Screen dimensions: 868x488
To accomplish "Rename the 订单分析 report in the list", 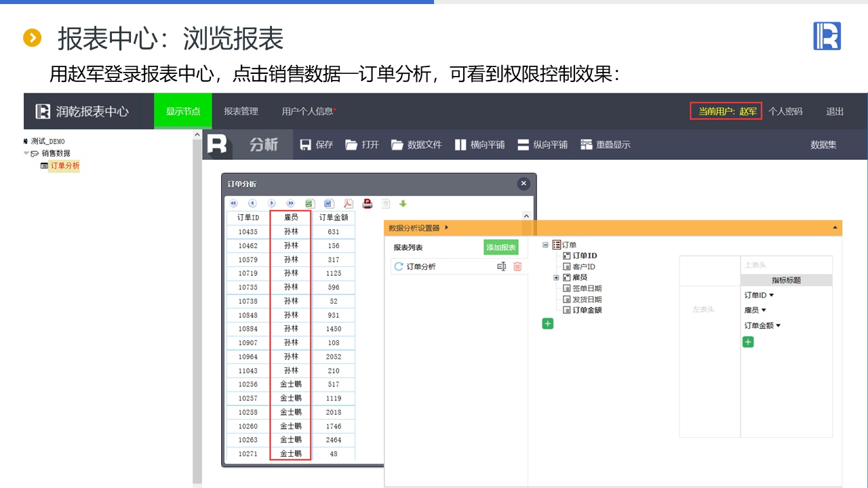I will point(502,267).
